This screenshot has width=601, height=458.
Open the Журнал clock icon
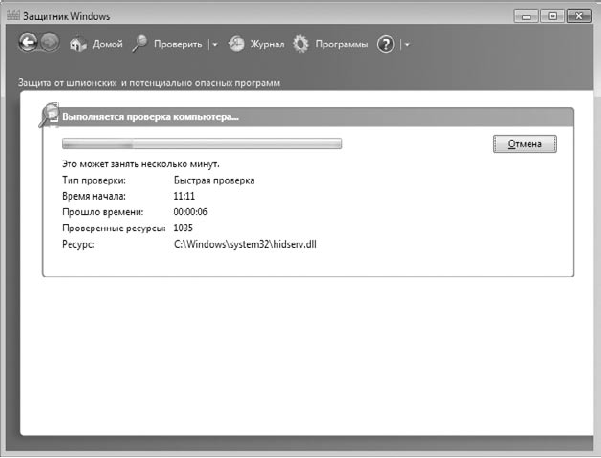tap(236, 44)
